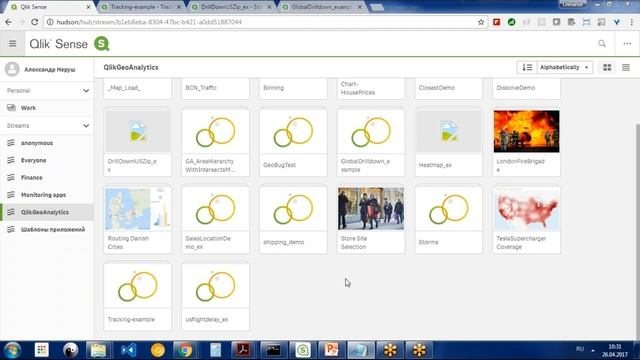Open the Tracking-example app
Viewport: 640px width, 360px height.
(x=138, y=297)
